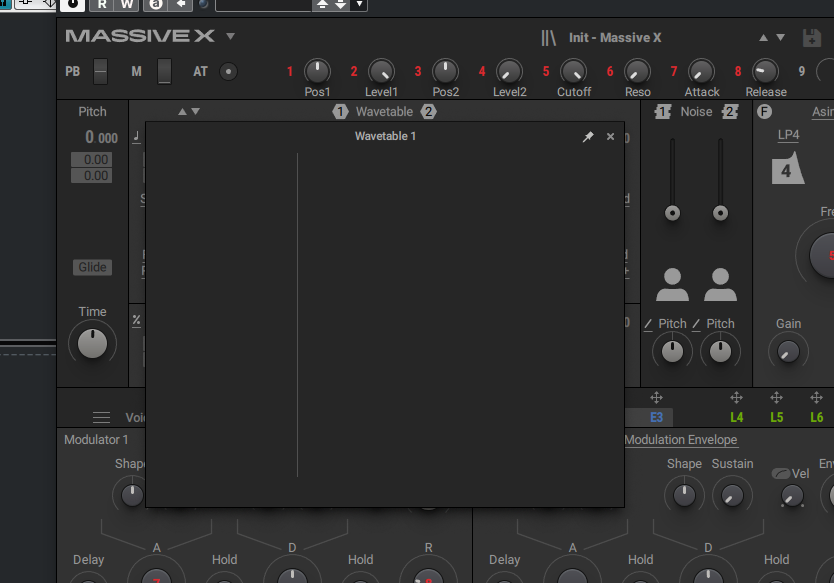This screenshot has height=583, width=834.
Task: Close the Wavetable 1 popup
Action: pyautogui.click(x=611, y=137)
